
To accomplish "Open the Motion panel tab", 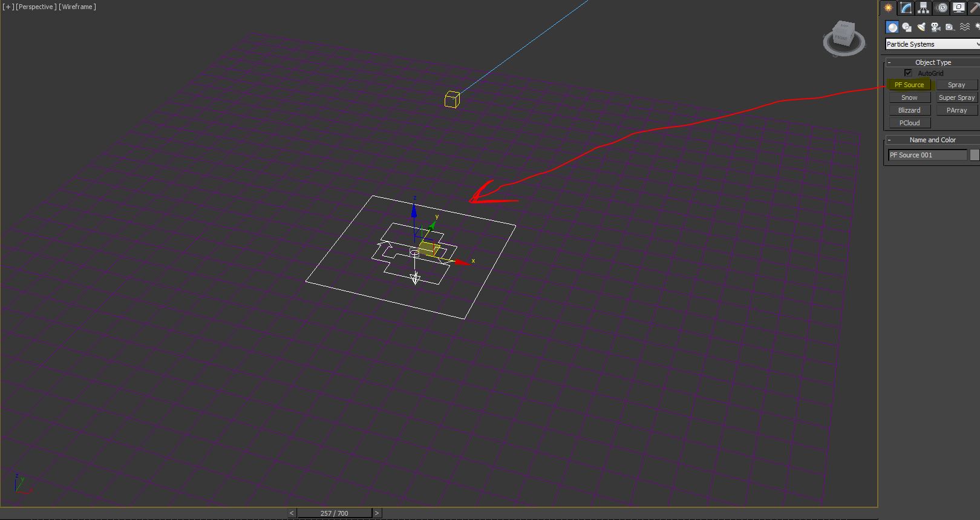I will point(941,8).
